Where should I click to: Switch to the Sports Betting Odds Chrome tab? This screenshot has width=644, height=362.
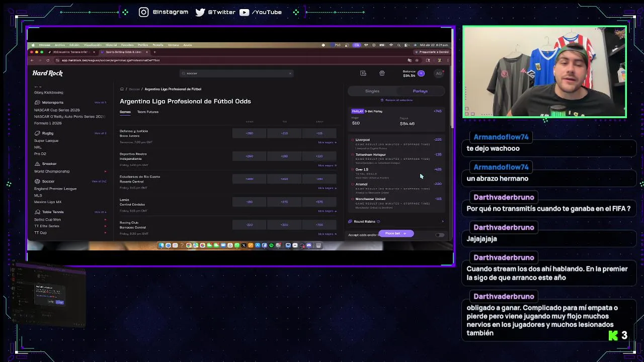tap(124, 52)
